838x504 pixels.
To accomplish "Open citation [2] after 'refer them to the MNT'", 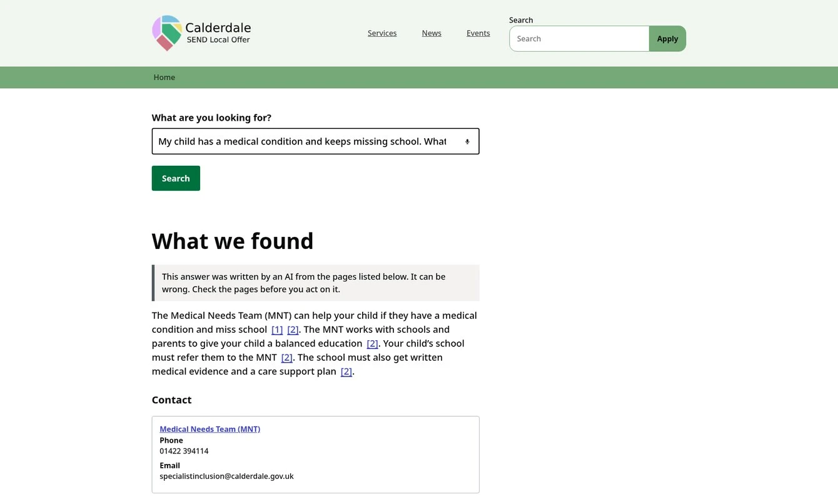I will point(287,358).
